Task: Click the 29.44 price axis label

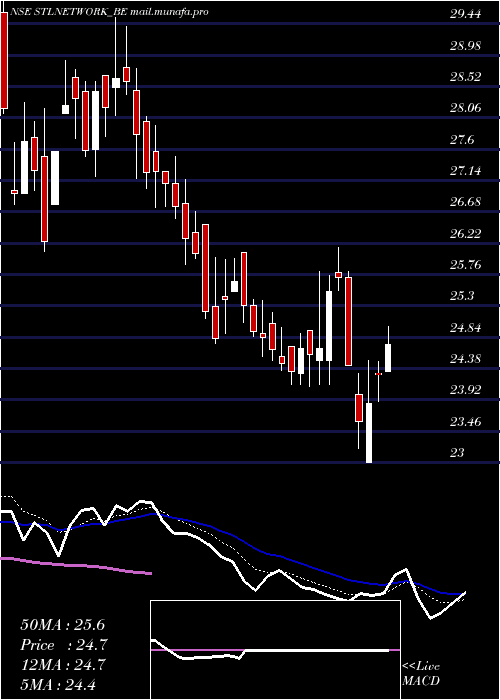Action: pyautogui.click(x=465, y=14)
